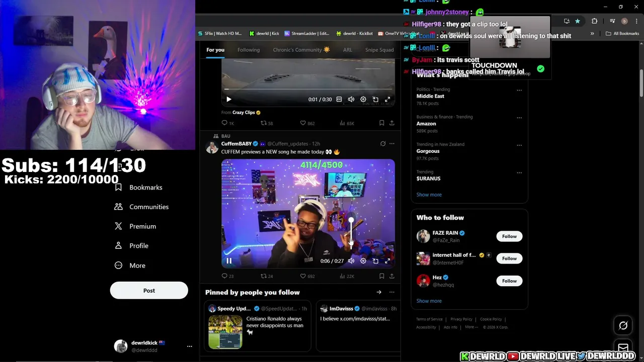644x362 pixels.
Task: Click the Chrome bookmark star icon
Action: click(x=578, y=21)
